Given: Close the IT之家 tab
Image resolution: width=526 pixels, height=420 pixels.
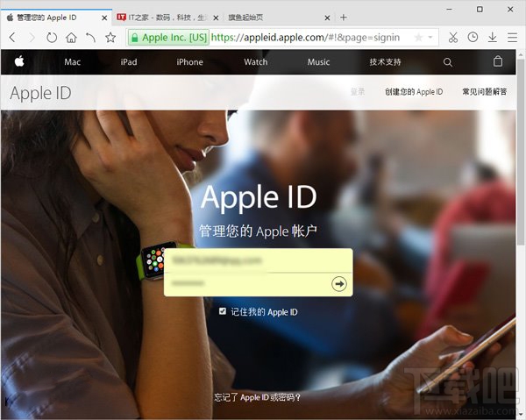Looking at the screenshot, I should [216, 18].
